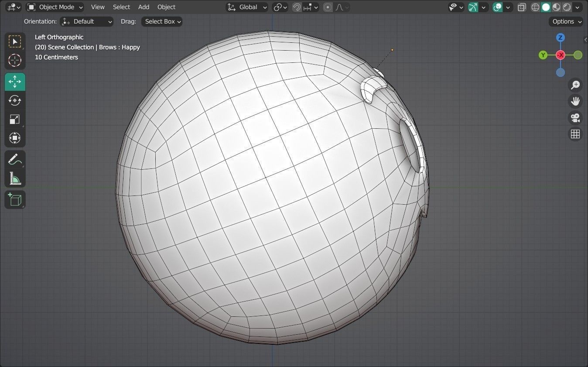Open the editor type selector
This screenshot has height=367, width=588.
[14, 7]
